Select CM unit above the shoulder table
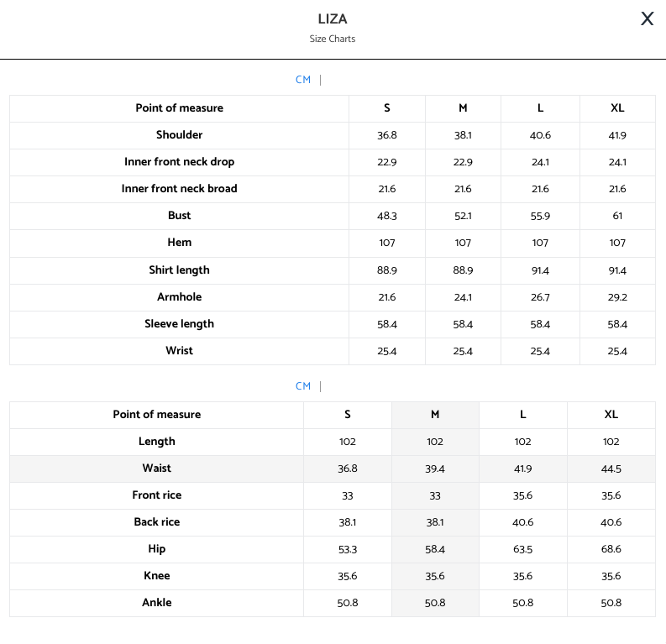 click(303, 80)
